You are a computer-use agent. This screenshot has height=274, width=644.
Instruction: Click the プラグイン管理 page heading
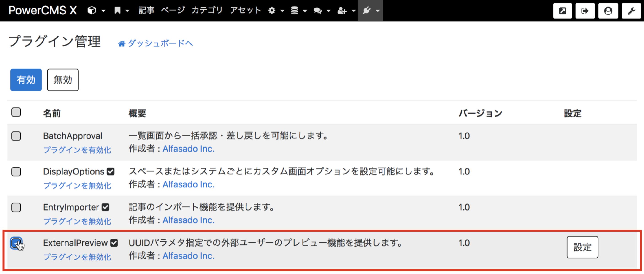click(x=54, y=41)
